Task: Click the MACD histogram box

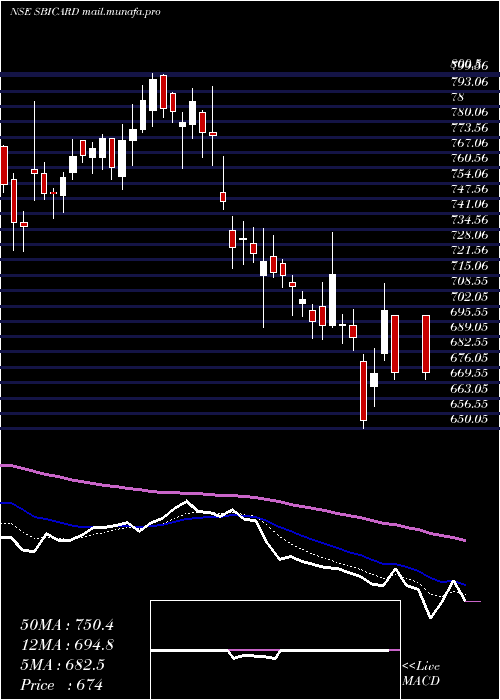Action: point(275,650)
